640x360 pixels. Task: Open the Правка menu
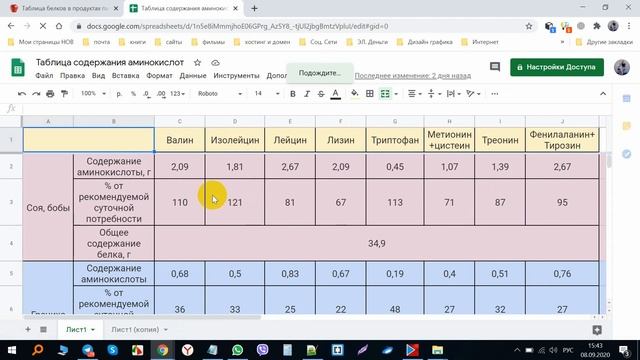[x=72, y=76]
